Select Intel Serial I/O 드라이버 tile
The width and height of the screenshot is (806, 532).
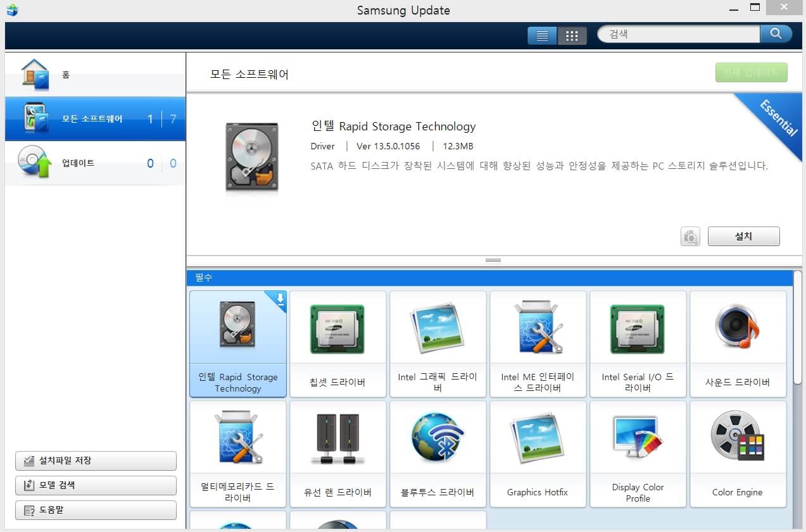[x=638, y=343]
